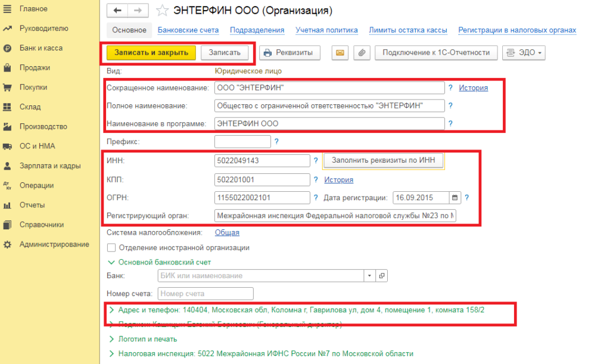This screenshot has width=610, height=364.
Task: Go back with the left arrow button
Action: [x=117, y=11]
